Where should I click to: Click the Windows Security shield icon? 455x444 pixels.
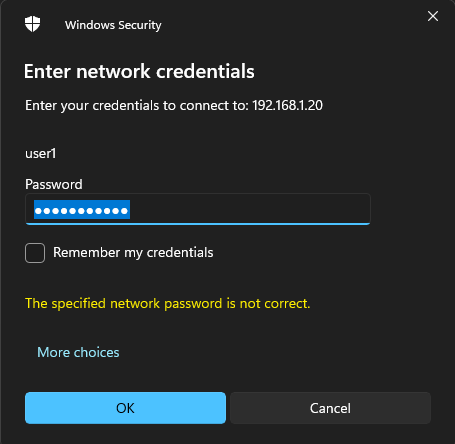point(32,24)
